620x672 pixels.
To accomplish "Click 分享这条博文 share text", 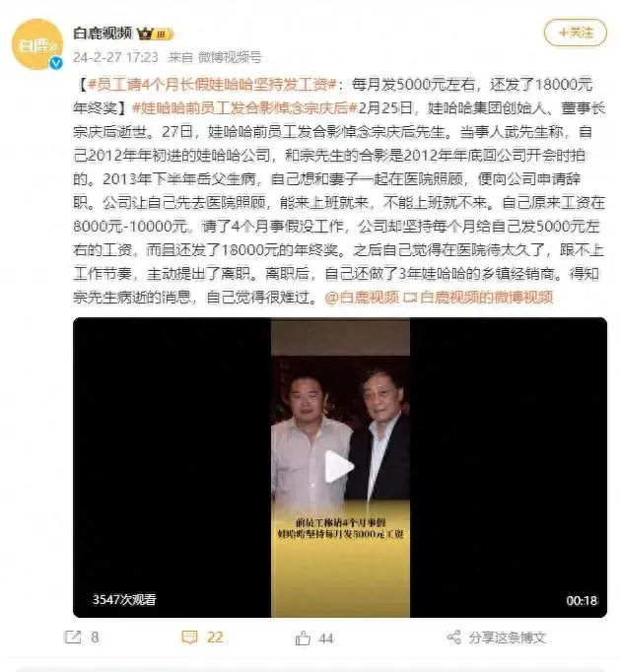I will (508, 638).
